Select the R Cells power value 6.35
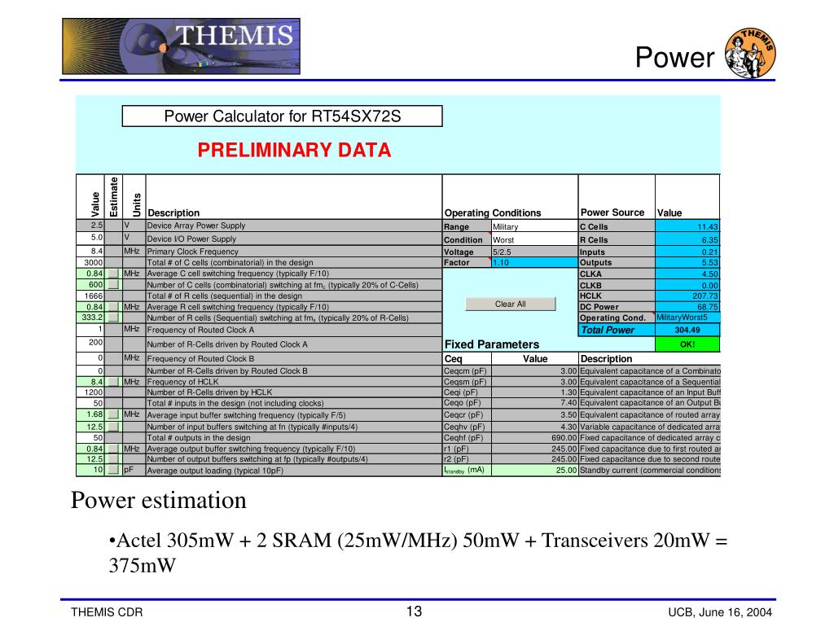 point(687,240)
